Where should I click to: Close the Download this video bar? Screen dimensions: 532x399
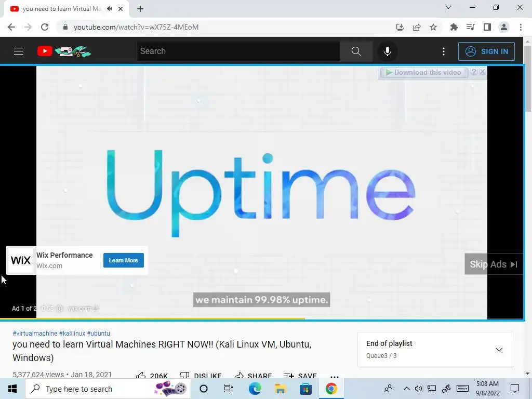(482, 72)
